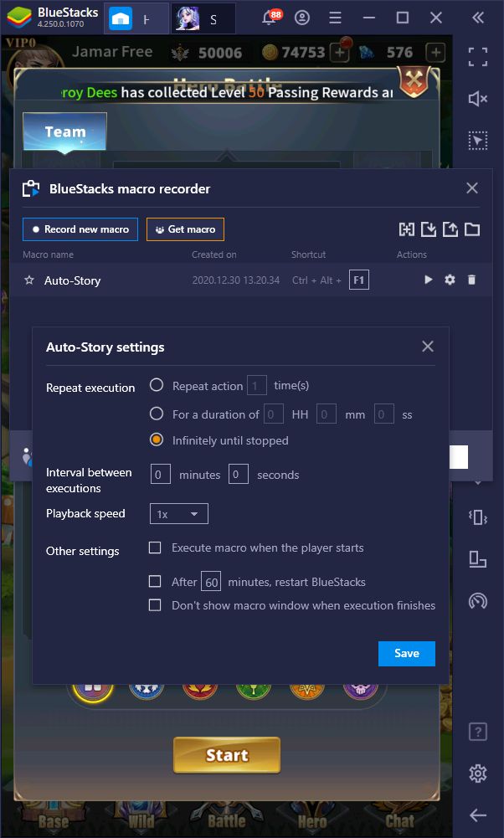Open Auto-Story macro settings gear
Viewport: 504px width, 838px height.
pyautogui.click(x=450, y=280)
